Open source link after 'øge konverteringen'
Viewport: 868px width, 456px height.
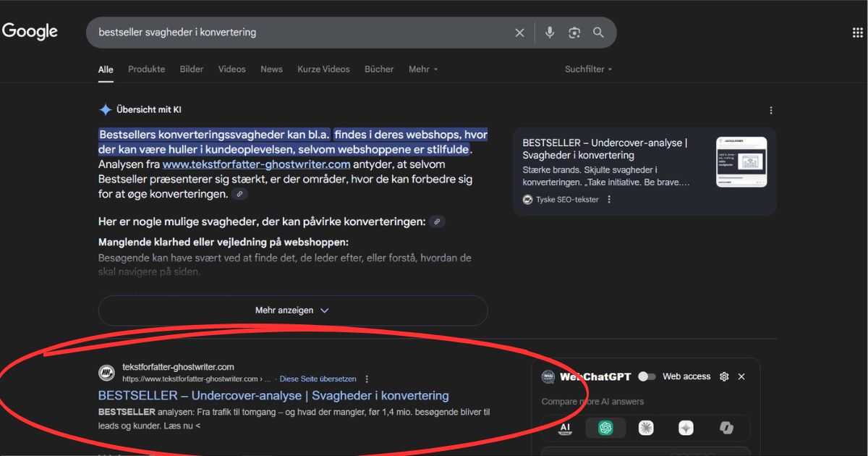(239, 194)
